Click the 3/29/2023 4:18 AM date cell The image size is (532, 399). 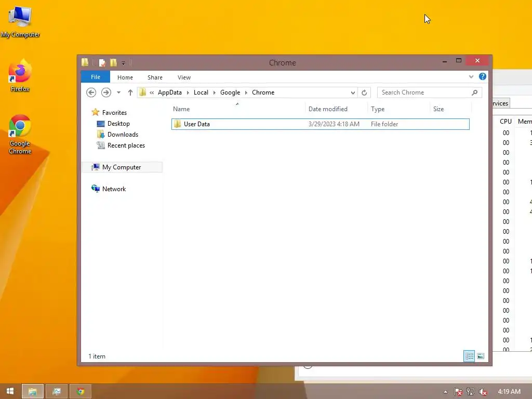(334, 124)
